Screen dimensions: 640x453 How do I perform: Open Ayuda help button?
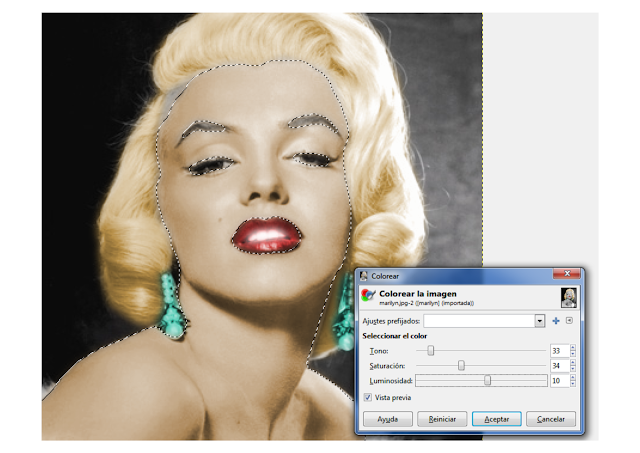[387, 419]
